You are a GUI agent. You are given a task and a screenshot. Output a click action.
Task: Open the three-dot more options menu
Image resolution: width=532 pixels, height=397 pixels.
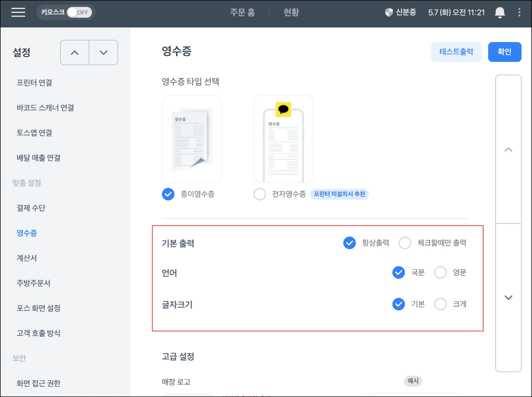point(519,12)
